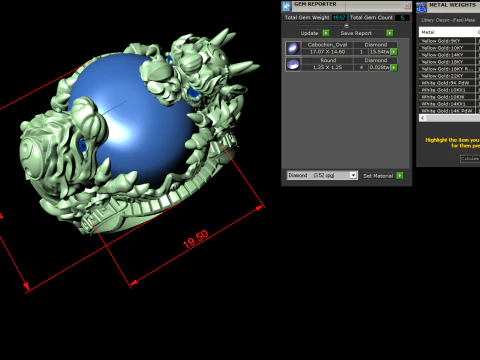Select Yellow Gold: 14KY in the metal list

447,55
